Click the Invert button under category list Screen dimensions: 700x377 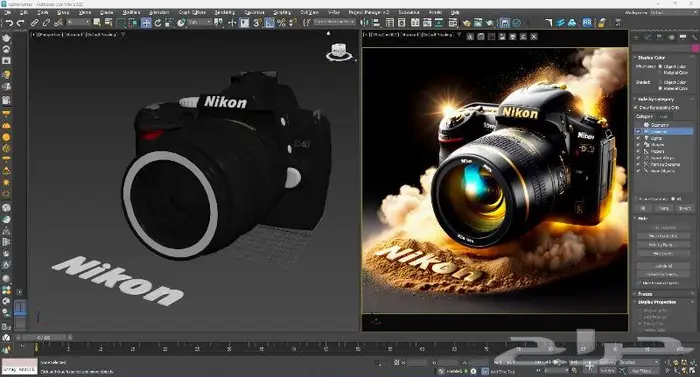[684, 208]
